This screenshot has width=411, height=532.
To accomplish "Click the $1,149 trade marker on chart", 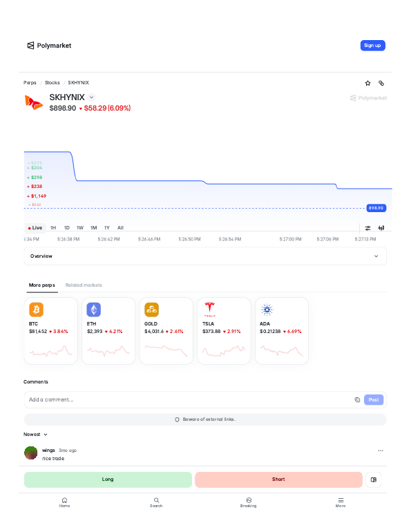I will (x=37, y=196).
